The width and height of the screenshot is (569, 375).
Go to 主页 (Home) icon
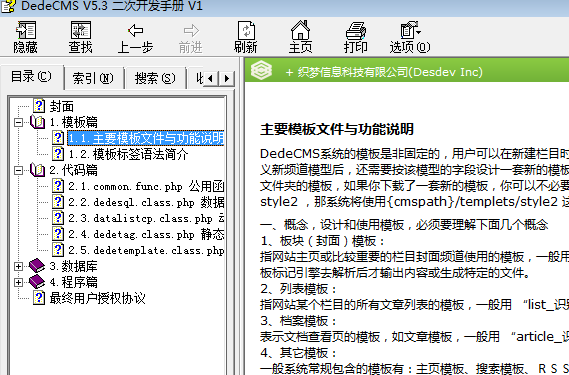[x=300, y=30]
